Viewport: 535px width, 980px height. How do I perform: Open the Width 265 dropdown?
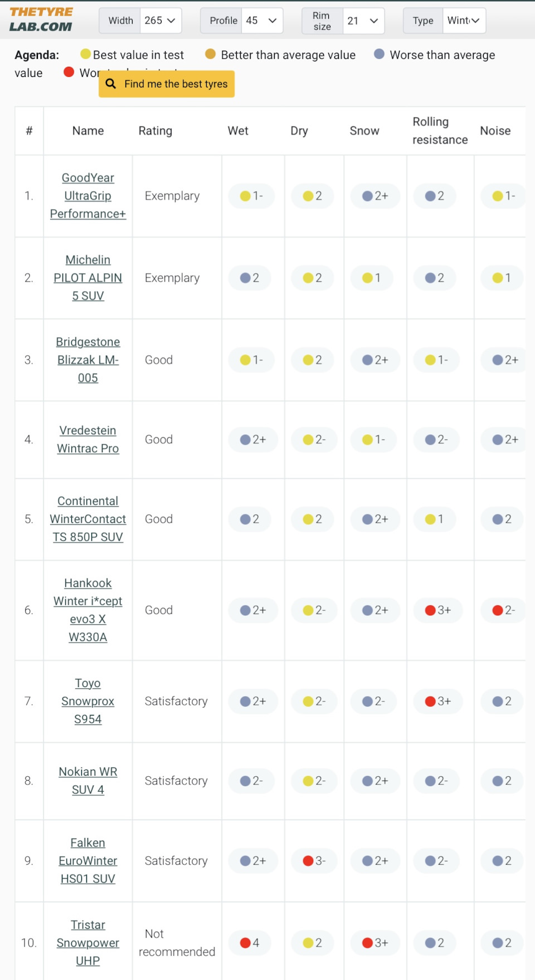coord(160,21)
